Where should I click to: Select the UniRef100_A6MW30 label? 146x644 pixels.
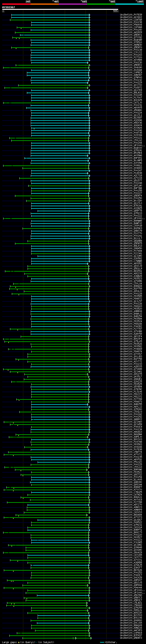[x=131, y=45]
